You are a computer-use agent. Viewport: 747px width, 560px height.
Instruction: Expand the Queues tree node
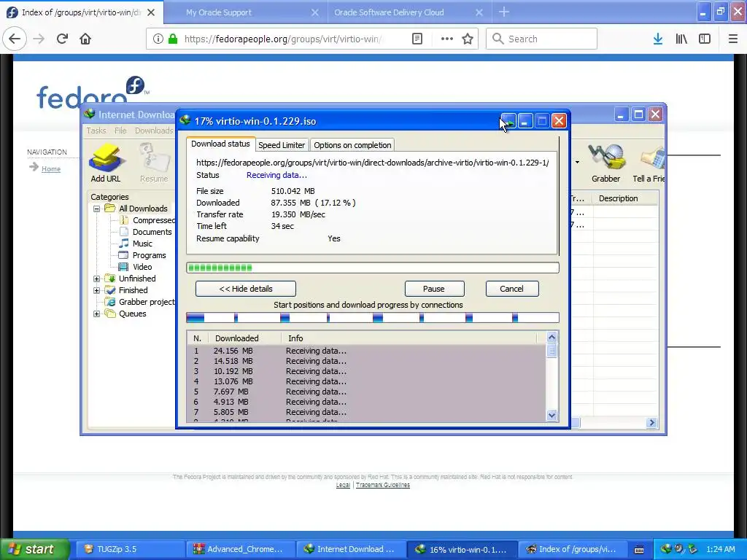[97, 314]
